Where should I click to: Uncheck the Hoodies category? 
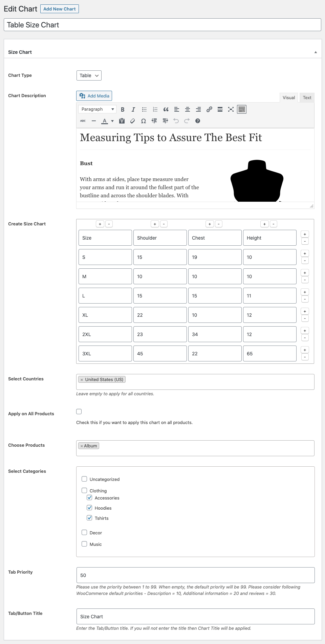point(89,508)
